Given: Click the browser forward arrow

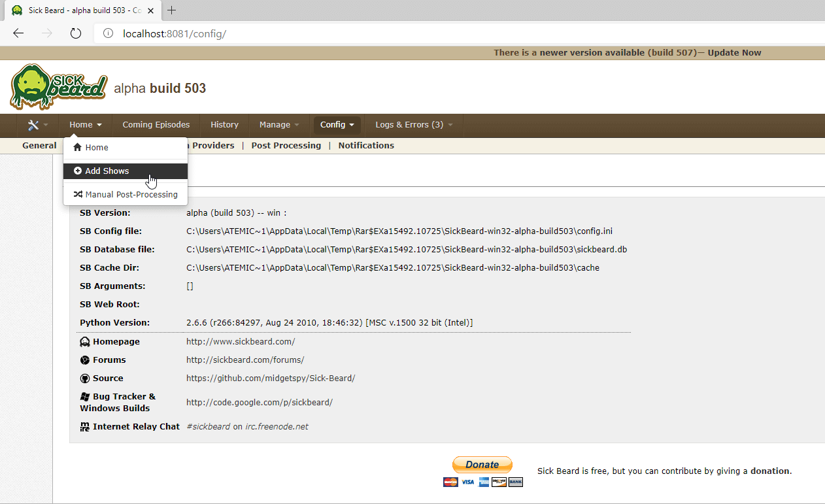Looking at the screenshot, I should click(x=47, y=33).
